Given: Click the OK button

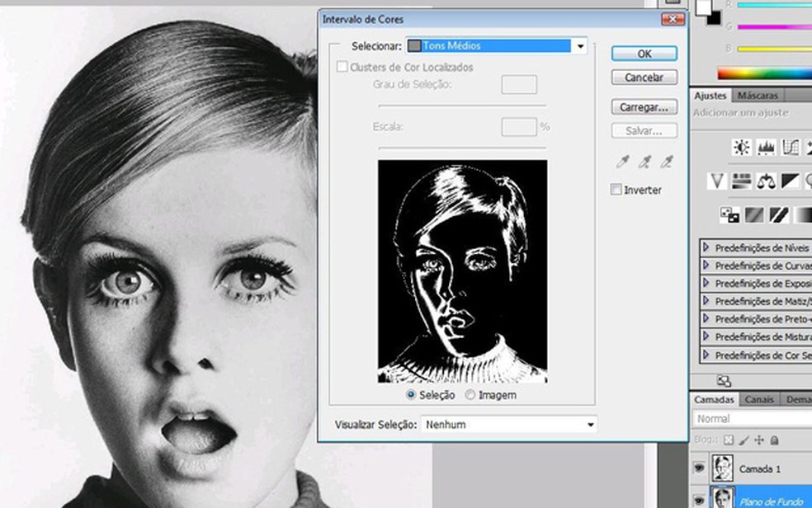Looking at the screenshot, I should (x=643, y=53).
